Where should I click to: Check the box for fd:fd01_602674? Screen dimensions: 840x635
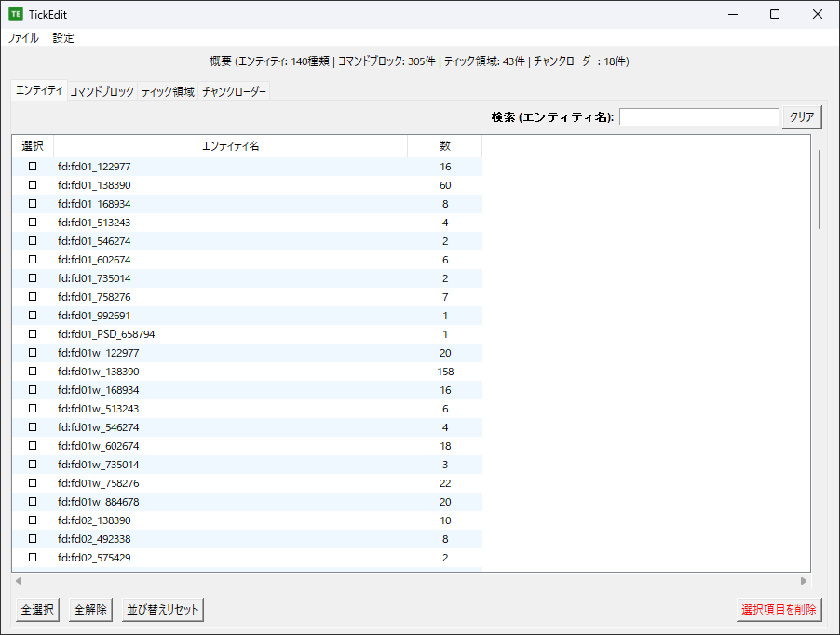pyautogui.click(x=33, y=260)
